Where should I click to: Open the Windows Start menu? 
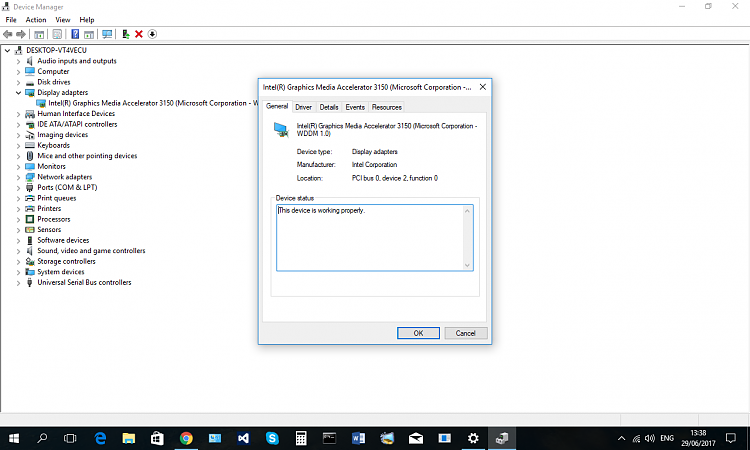14,438
